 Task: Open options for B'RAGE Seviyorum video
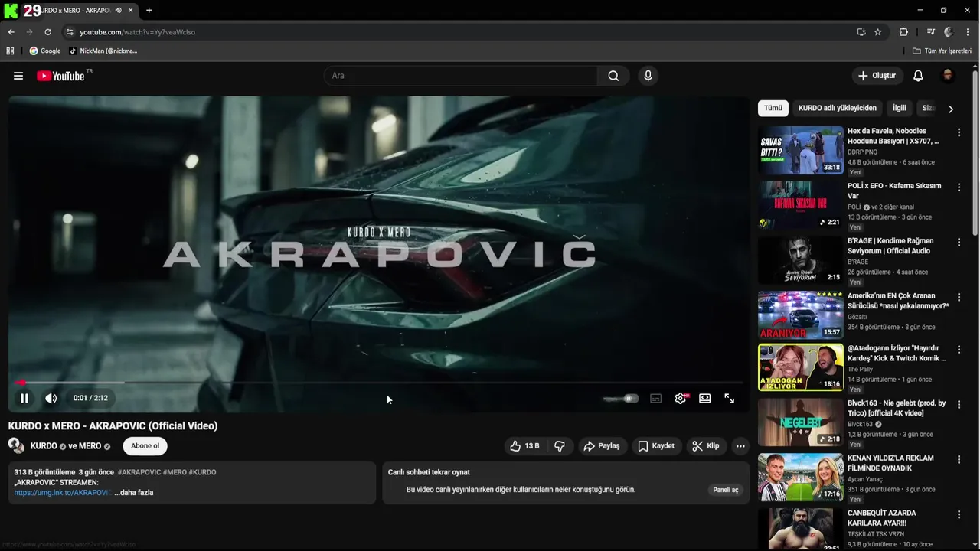(959, 243)
